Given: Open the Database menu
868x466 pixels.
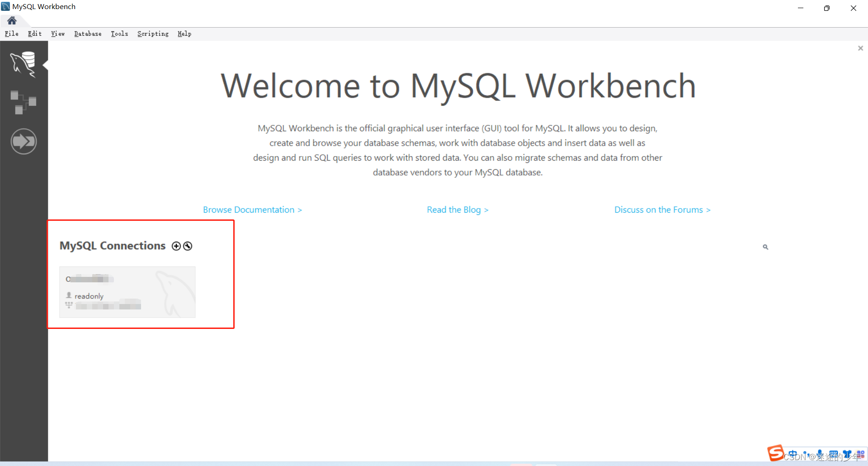Looking at the screenshot, I should 88,33.
